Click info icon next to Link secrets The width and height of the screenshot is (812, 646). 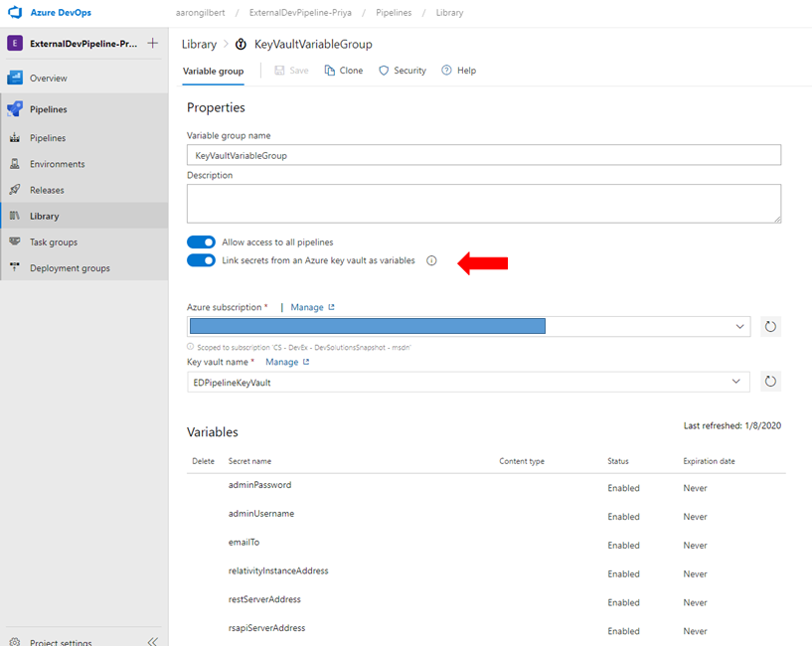pyautogui.click(x=431, y=260)
